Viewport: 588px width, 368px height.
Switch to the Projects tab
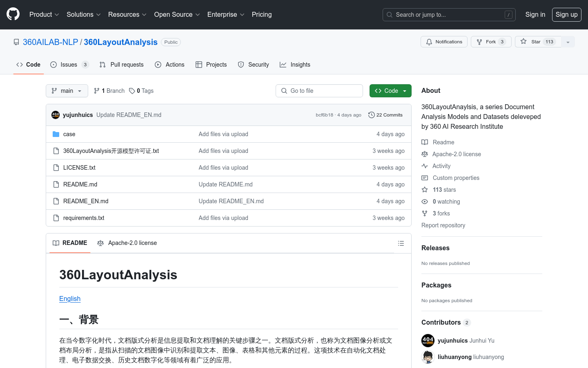pos(211,65)
